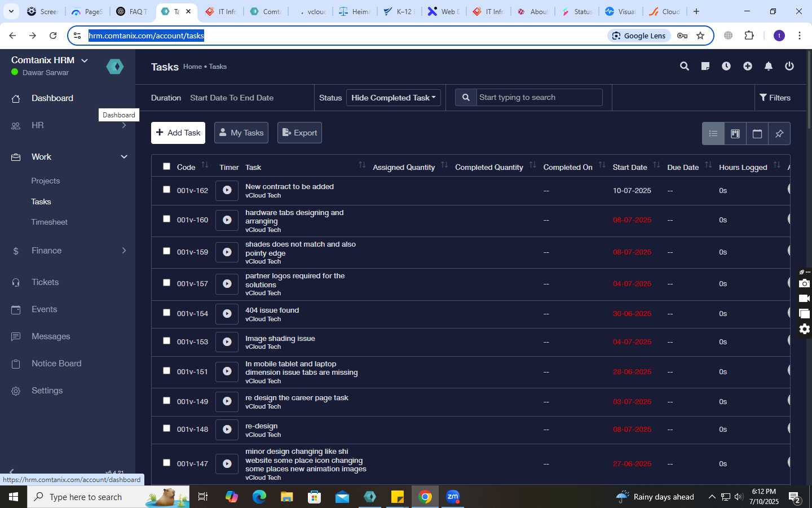Click the pinned tasks pin icon
This screenshot has height=508, width=812.
click(779, 134)
